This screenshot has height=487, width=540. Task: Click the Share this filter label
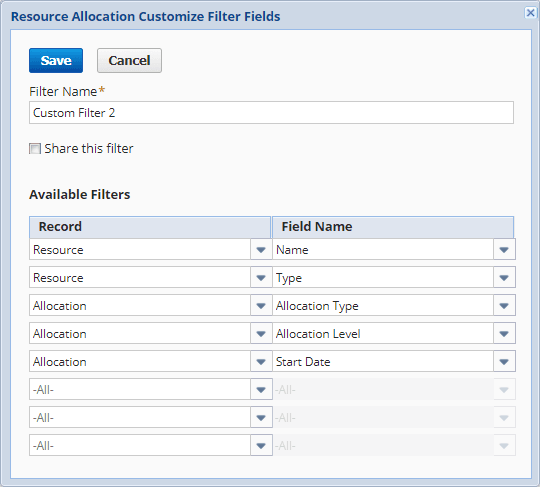coord(89,149)
